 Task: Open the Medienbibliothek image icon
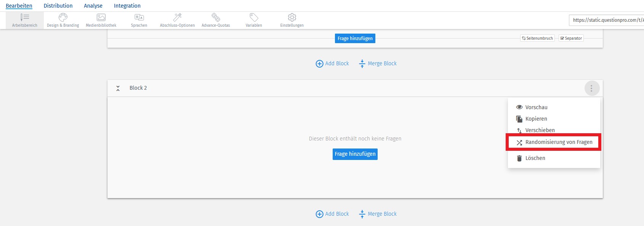tap(101, 17)
